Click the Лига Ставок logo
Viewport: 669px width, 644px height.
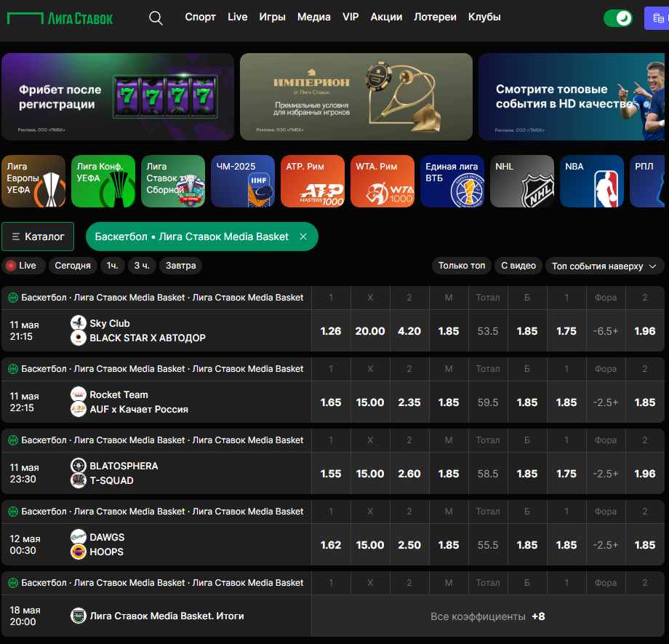(60, 18)
